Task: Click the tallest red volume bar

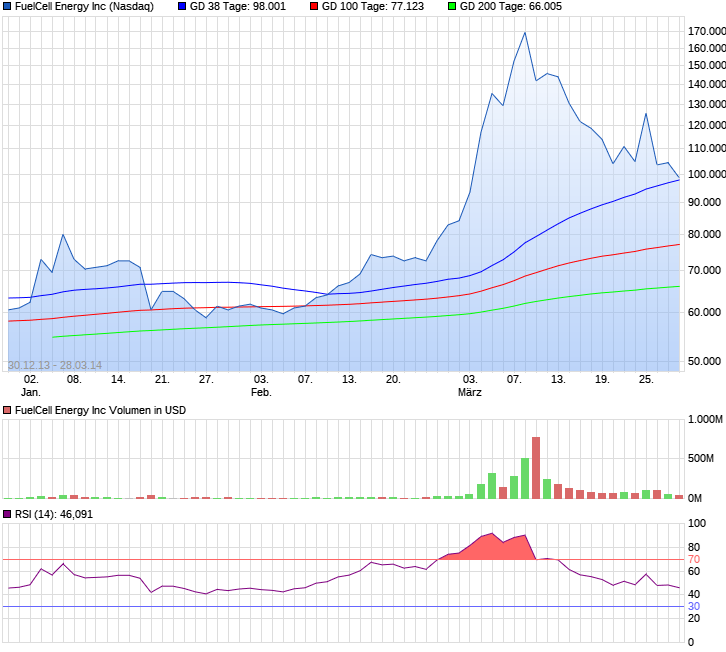Action: click(x=536, y=468)
